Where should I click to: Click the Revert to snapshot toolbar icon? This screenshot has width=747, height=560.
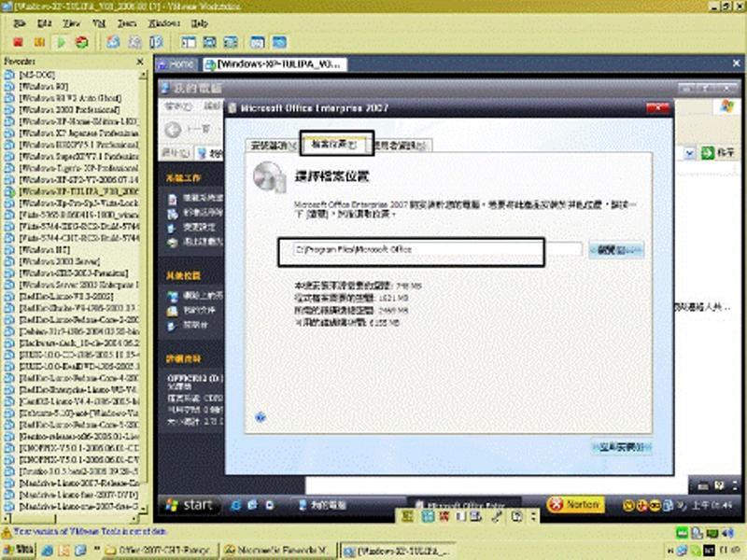pyautogui.click(x=134, y=42)
